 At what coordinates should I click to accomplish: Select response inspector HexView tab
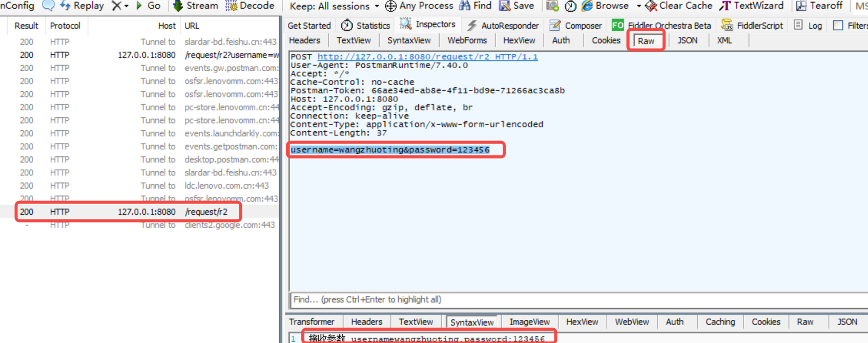point(582,321)
